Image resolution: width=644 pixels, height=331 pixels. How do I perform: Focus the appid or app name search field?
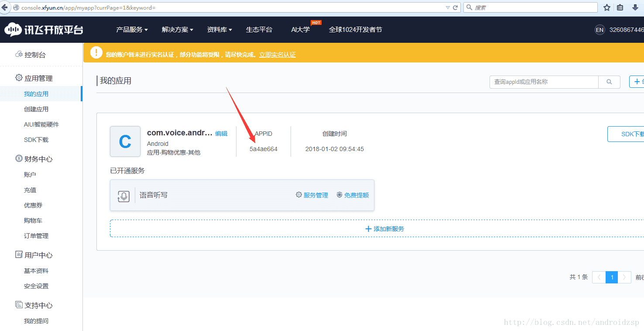pos(544,82)
